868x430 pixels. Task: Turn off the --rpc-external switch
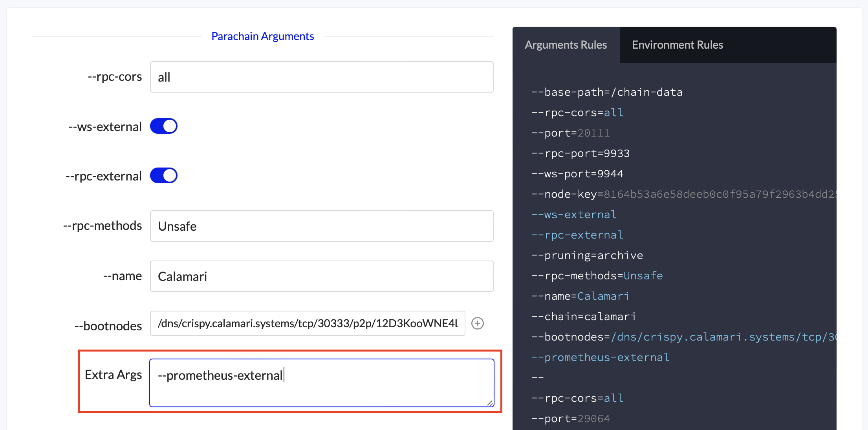pyautogui.click(x=164, y=176)
